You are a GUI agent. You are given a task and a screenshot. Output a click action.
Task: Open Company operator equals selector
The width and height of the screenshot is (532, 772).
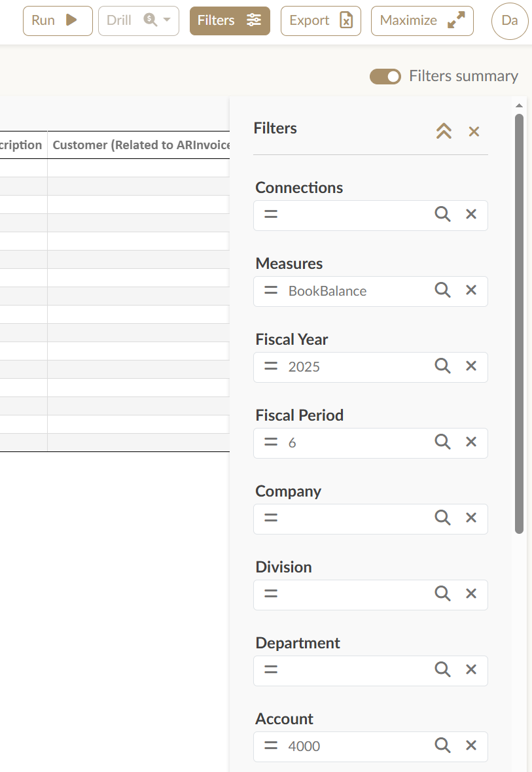[271, 518]
